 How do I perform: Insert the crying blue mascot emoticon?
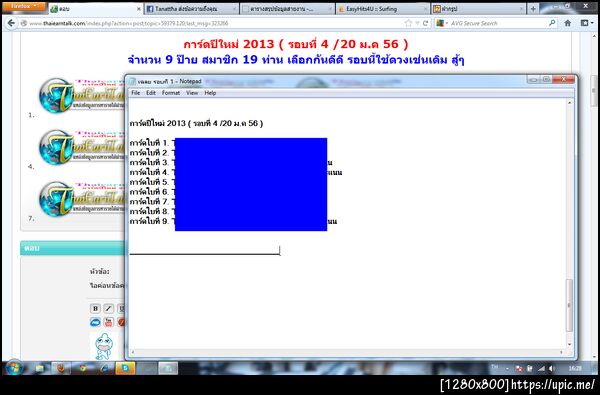104,346
